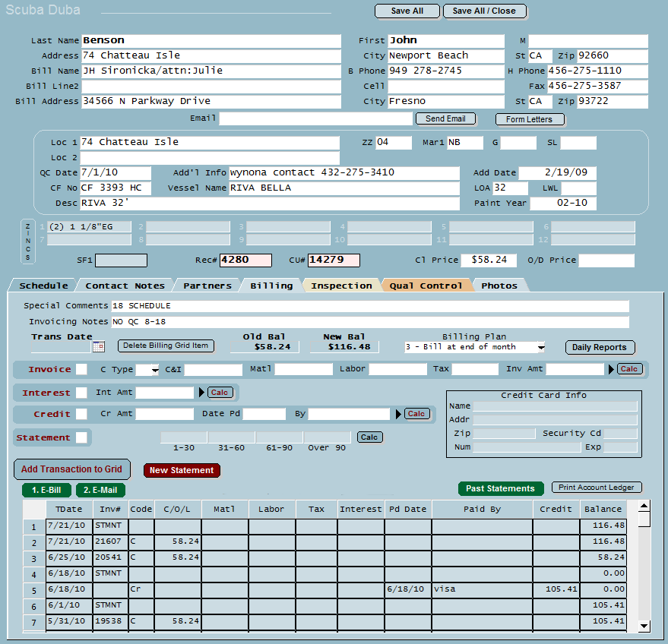
Task: Click the Last Name field
Action: 211,41
